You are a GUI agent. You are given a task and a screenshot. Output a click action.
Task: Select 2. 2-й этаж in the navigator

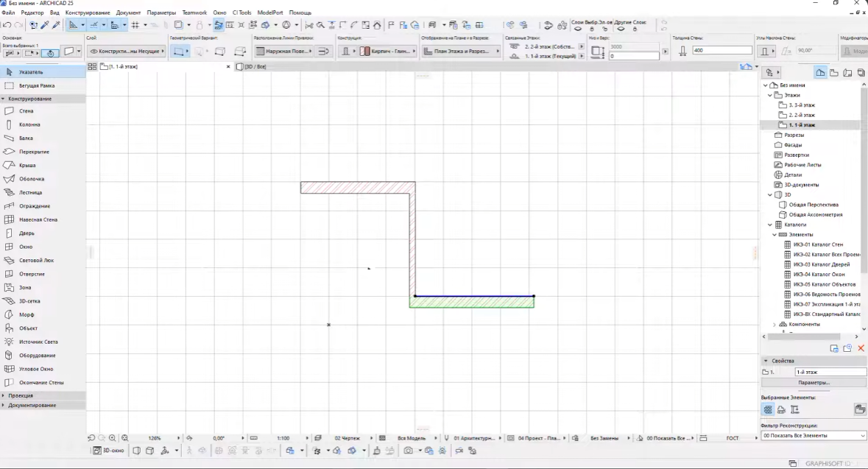pos(802,115)
